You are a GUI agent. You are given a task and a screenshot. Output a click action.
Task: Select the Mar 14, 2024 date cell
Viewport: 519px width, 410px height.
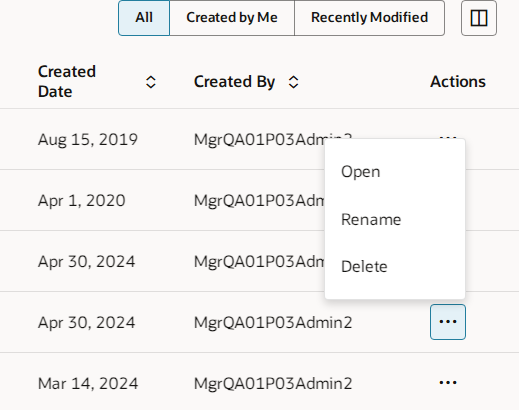pyautogui.click(x=88, y=383)
